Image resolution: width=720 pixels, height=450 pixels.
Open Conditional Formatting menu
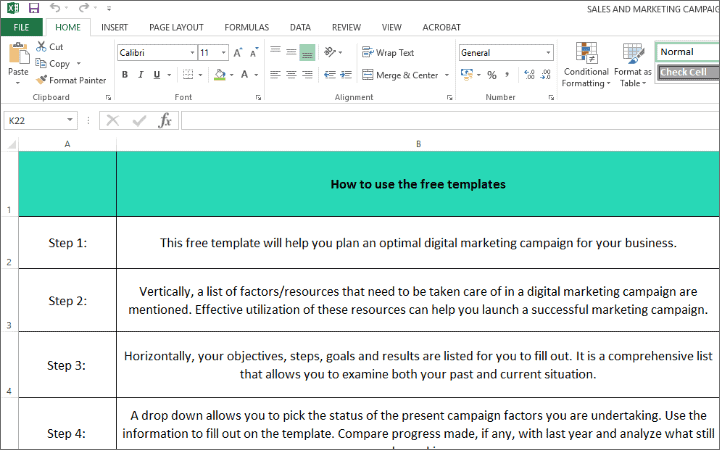(586, 64)
